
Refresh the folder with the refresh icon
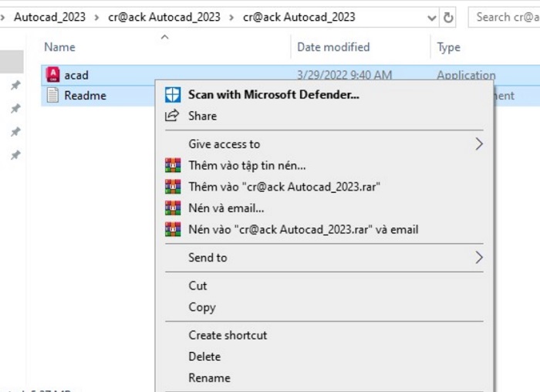coord(448,17)
